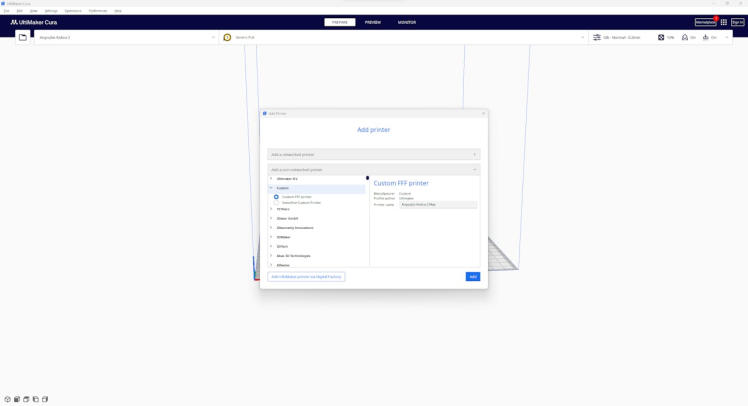The image size is (748, 406).
Task: Expand the 3DMaker manufacturer group
Action: tap(271, 237)
